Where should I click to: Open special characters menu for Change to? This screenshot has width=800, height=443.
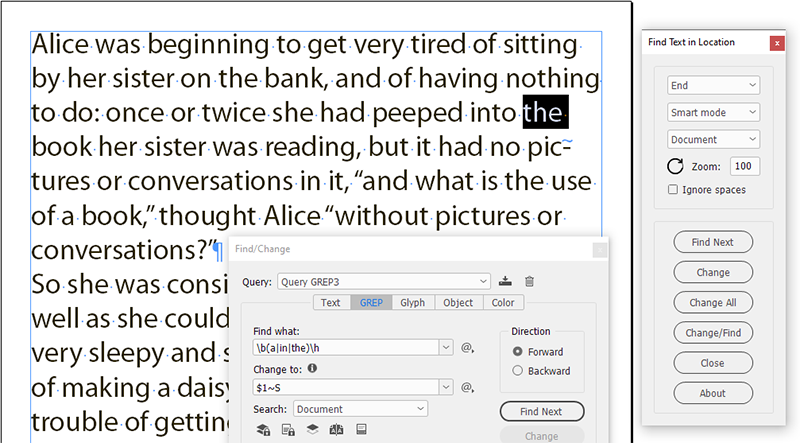[x=467, y=388]
